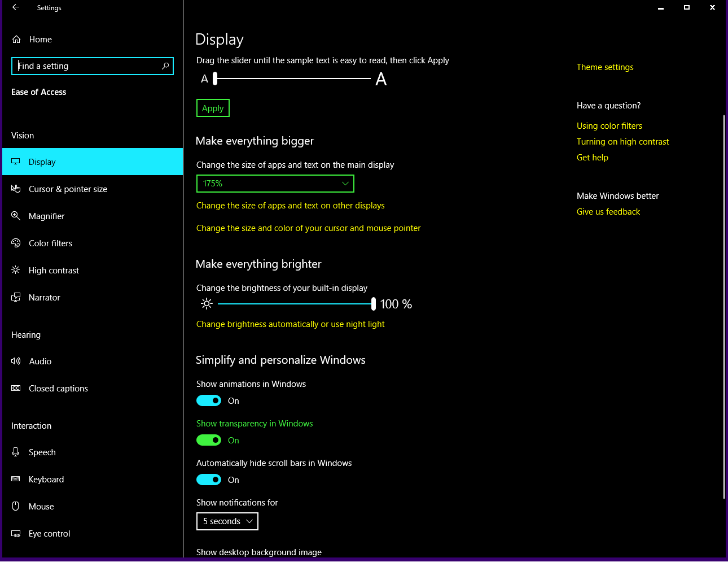Screen dimensions: 728x562
Task: Click the search magnifier icon in Find a setting
Action: (165, 66)
